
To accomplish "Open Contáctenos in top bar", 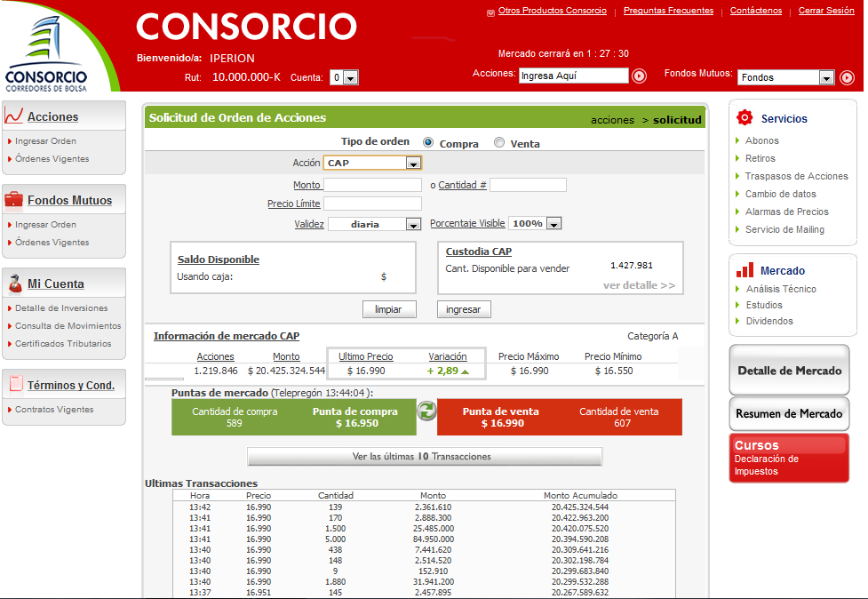I will pyautogui.click(x=756, y=11).
